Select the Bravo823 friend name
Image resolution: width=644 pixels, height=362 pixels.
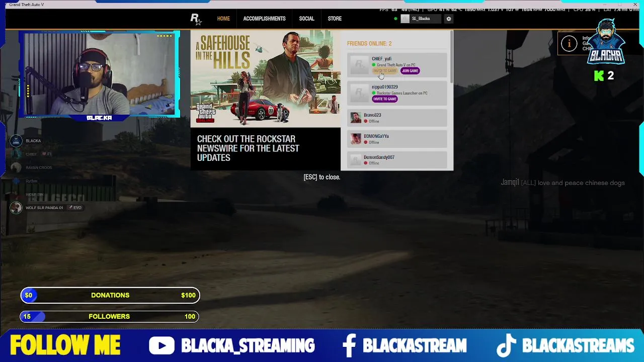pos(372,115)
